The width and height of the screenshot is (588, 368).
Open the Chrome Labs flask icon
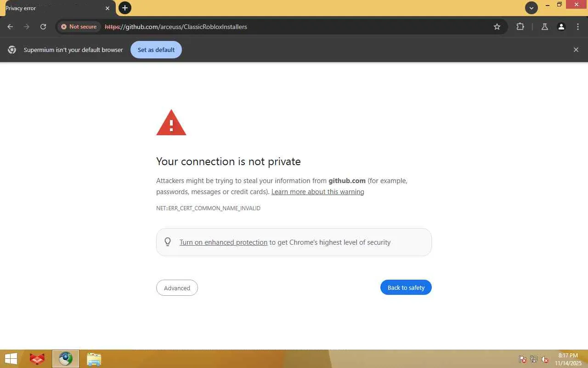click(545, 27)
